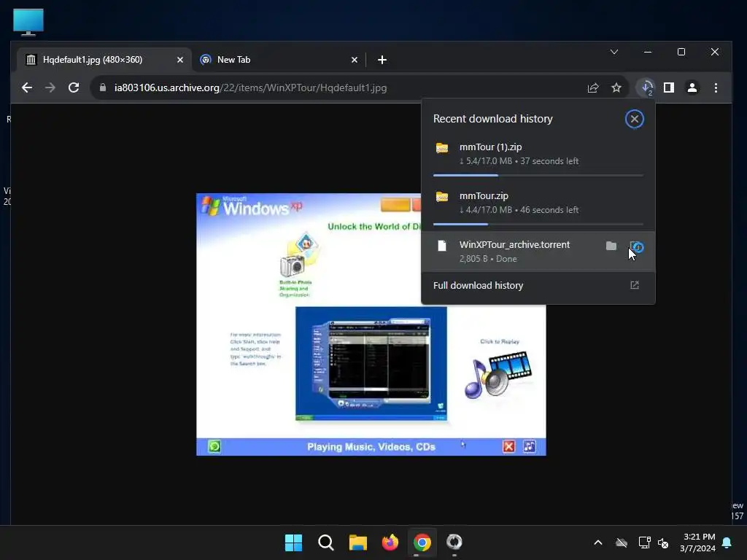Click the Chrome taskbar icon
The height and width of the screenshot is (560, 747).
(x=422, y=542)
